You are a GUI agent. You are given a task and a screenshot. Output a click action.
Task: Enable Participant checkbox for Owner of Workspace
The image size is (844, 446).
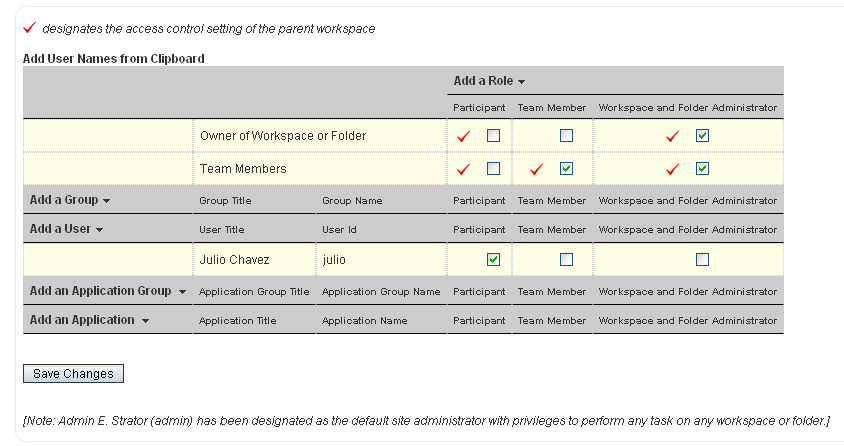493,135
